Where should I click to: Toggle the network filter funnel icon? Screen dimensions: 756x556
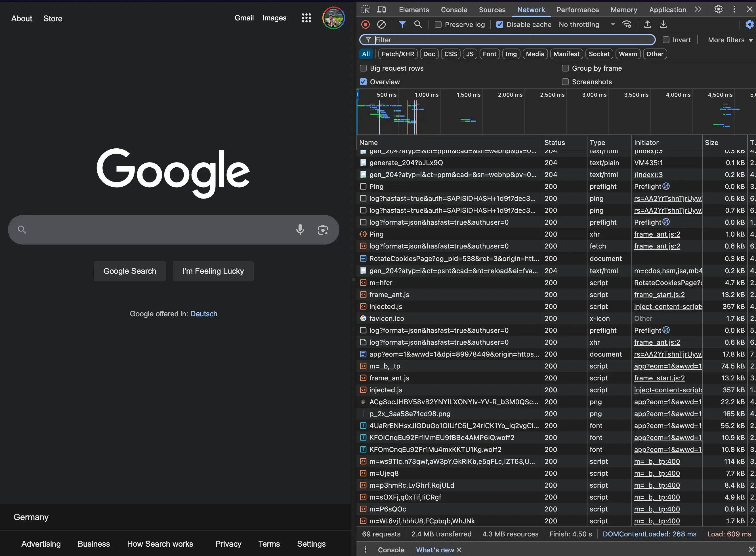(x=402, y=24)
